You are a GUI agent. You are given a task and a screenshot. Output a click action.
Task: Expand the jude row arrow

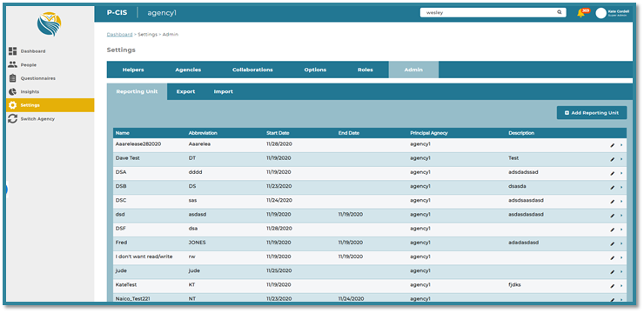click(x=621, y=271)
